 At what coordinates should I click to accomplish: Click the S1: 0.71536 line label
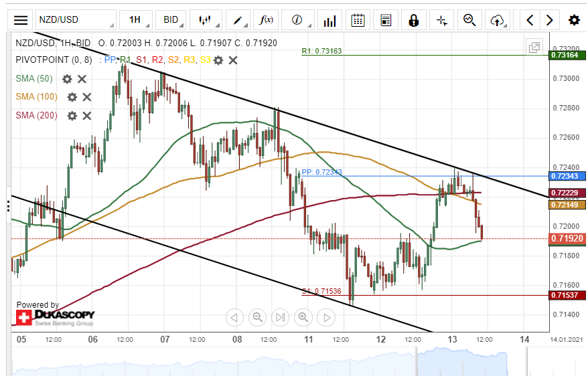[x=321, y=291]
